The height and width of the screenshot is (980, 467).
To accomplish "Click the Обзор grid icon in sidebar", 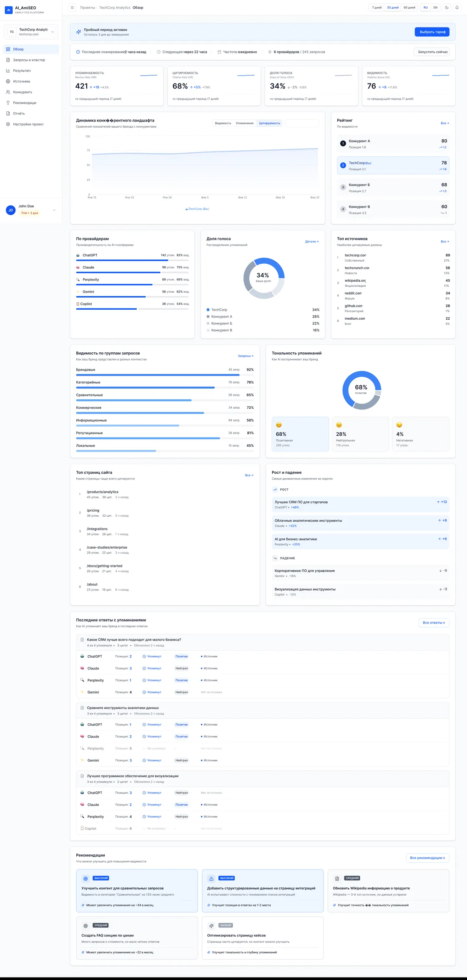I will pos(8,49).
